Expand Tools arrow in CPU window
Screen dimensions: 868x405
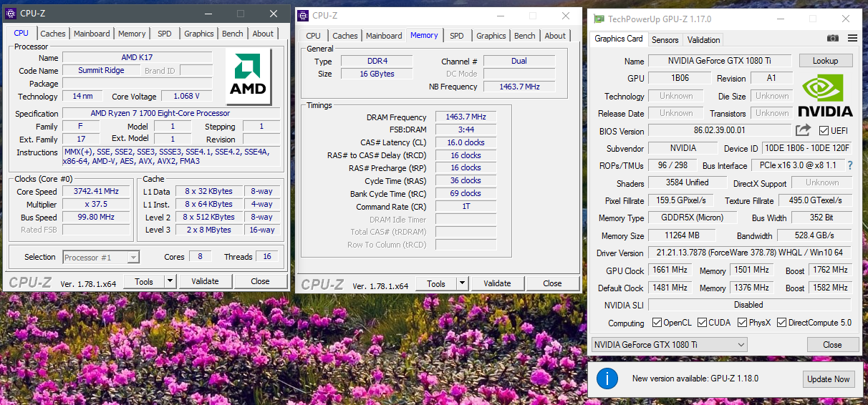(x=170, y=281)
